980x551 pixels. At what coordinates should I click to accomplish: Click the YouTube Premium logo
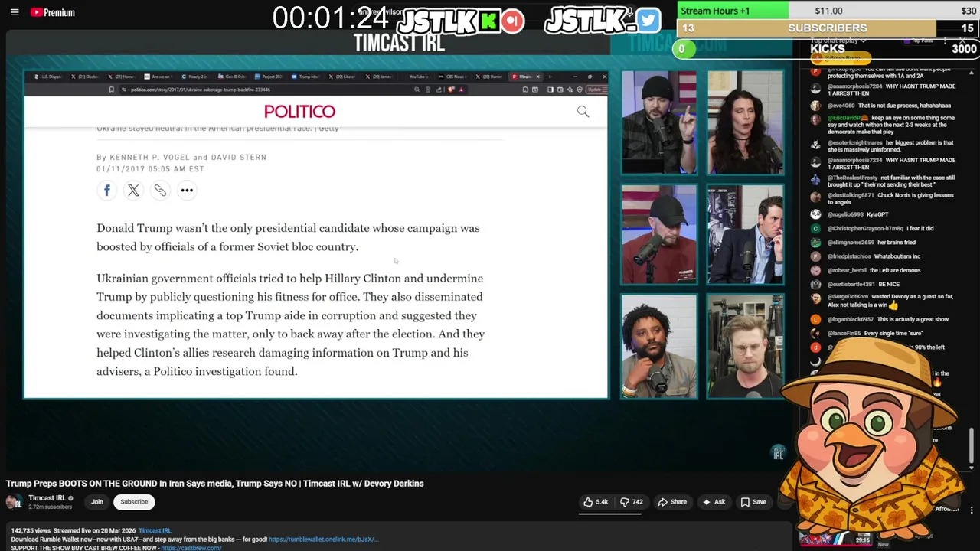53,12
